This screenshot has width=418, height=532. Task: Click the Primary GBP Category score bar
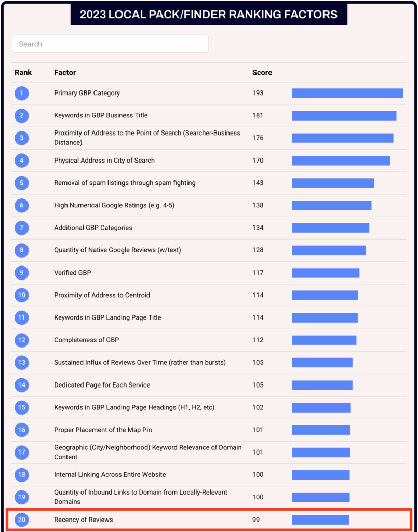pos(347,94)
